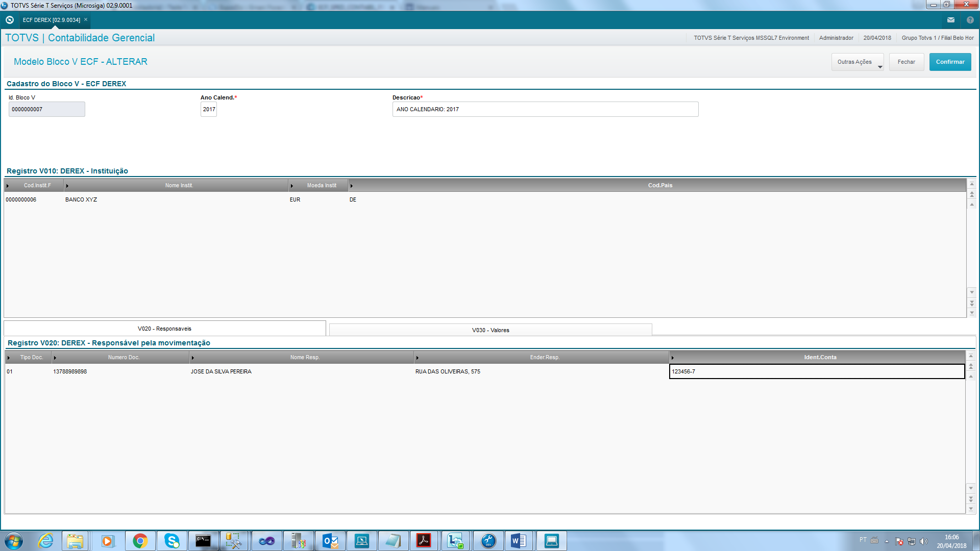This screenshot has width=980, height=551.
Task: Click the Confirmar button
Action: tap(950, 62)
